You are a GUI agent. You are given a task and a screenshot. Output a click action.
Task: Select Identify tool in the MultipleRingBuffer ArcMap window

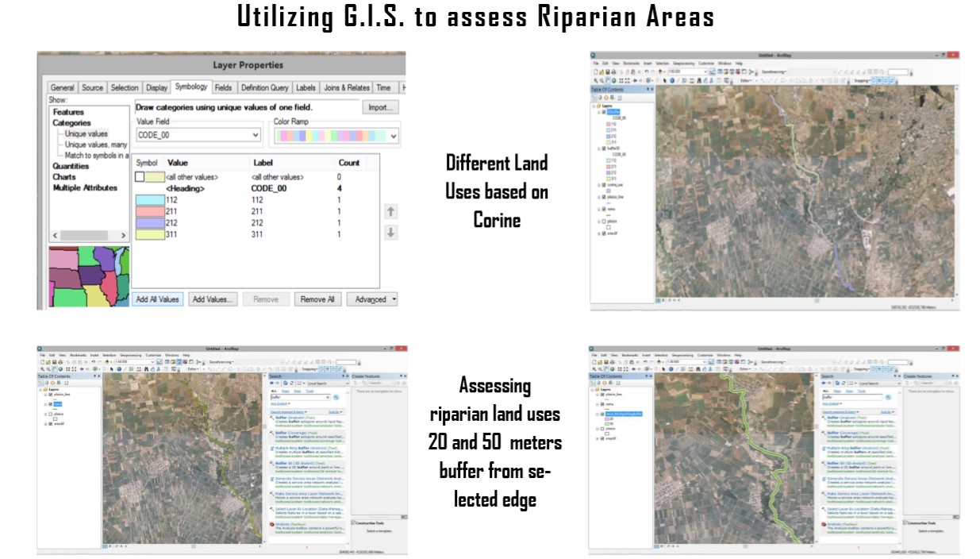[x=672, y=369]
